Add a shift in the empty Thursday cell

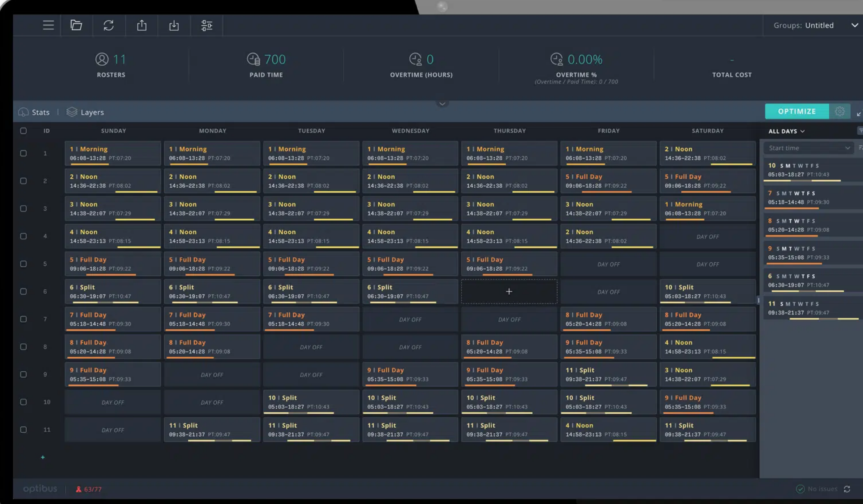point(509,291)
